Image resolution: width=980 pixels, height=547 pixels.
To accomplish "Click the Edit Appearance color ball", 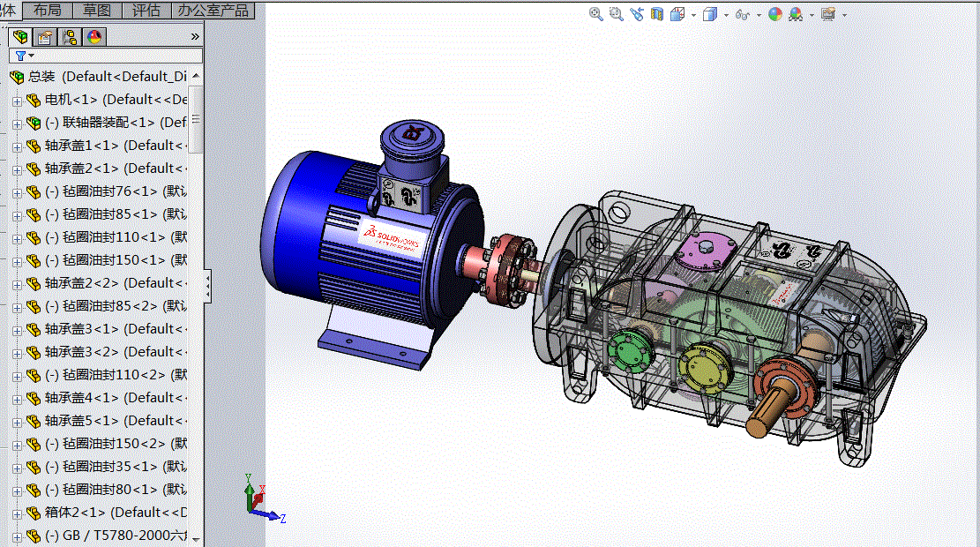I will pos(775,14).
